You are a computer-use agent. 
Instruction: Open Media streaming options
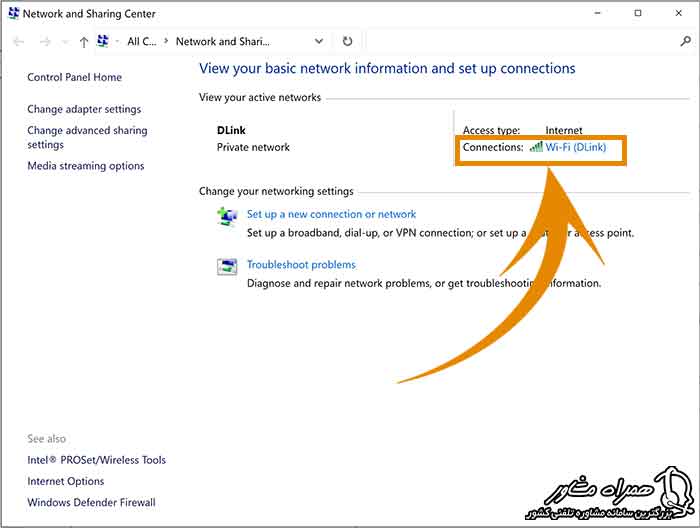pos(86,166)
